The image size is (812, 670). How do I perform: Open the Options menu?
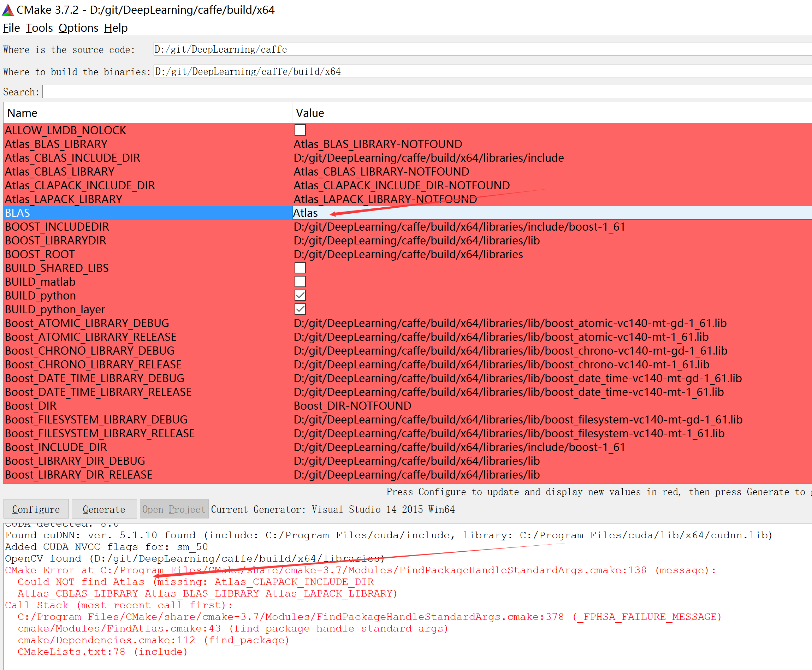click(78, 28)
